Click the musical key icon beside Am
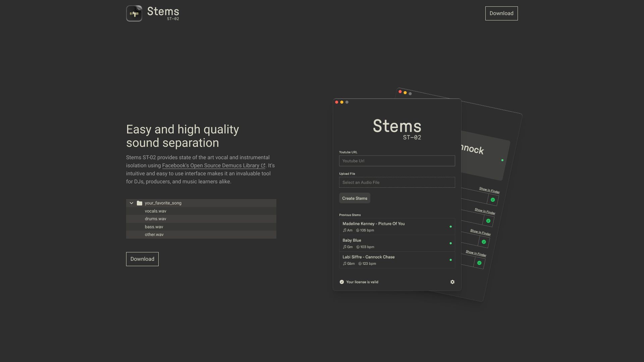The height and width of the screenshot is (362, 644). 345,230
